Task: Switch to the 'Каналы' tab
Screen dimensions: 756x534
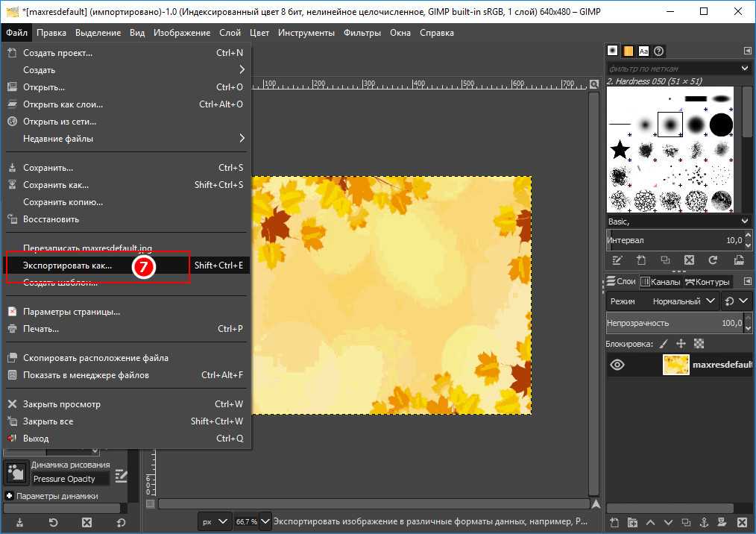Action: coord(659,282)
